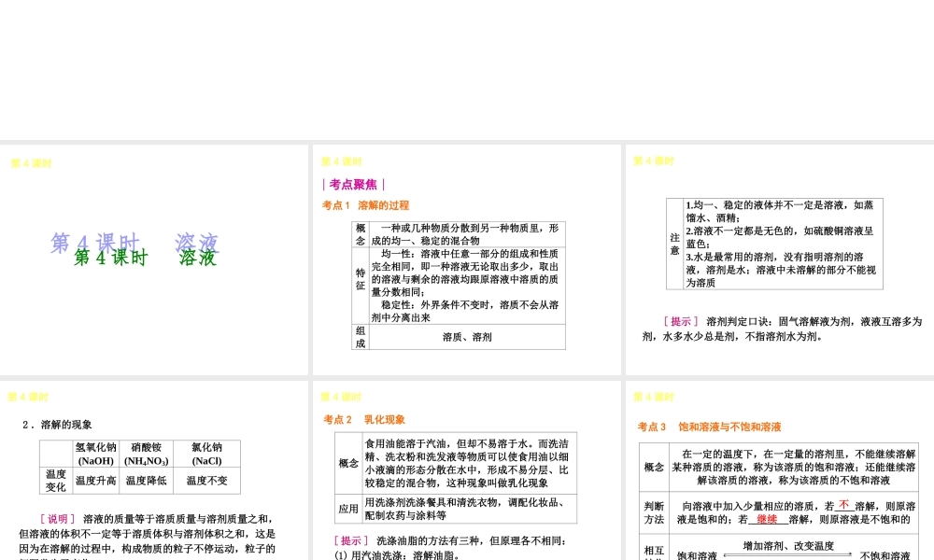Open the slide with the 注意 notes table
The width and height of the screenshot is (934, 560).
[779, 259]
